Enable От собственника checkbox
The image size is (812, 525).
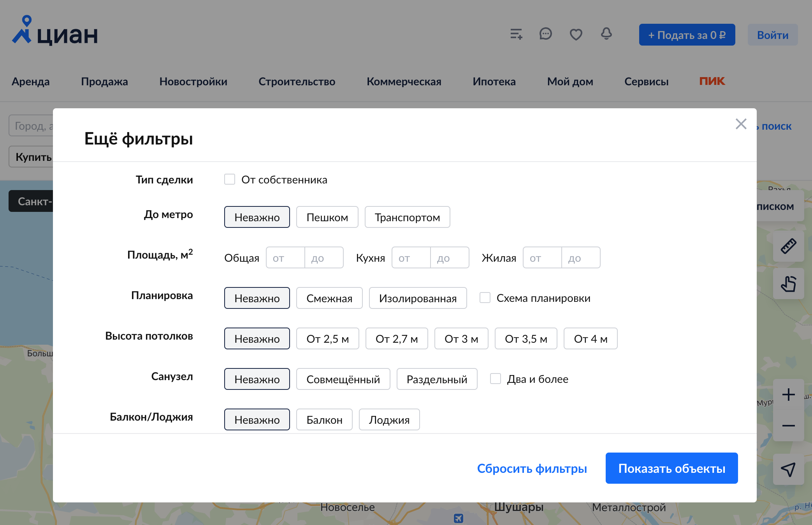pyautogui.click(x=230, y=179)
